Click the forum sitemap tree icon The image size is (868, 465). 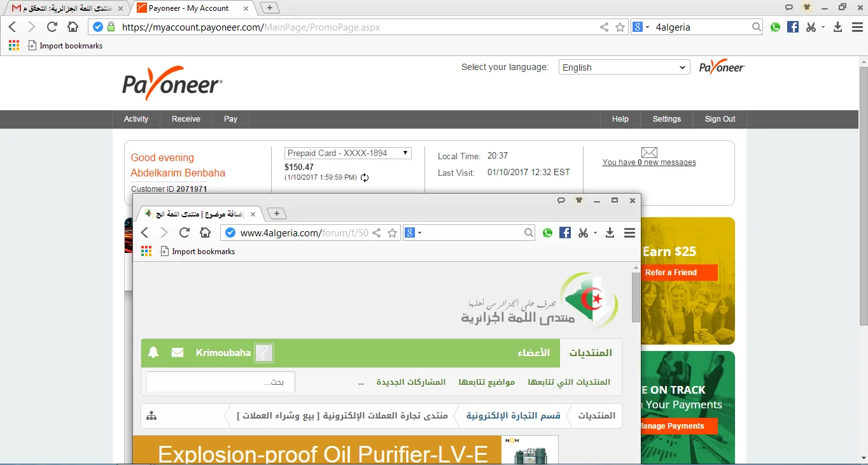pyautogui.click(x=151, y=416)
